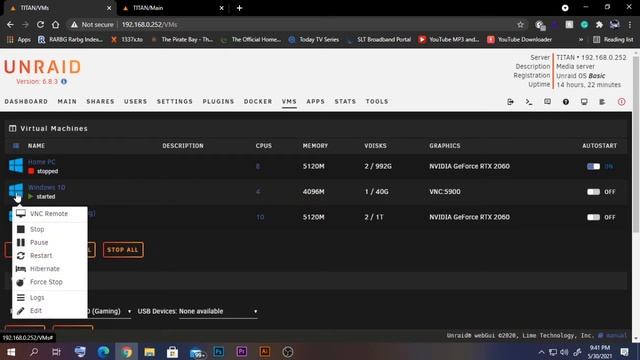
Task: Switch to the SHARES tab
Action: (x=100, y=101)
